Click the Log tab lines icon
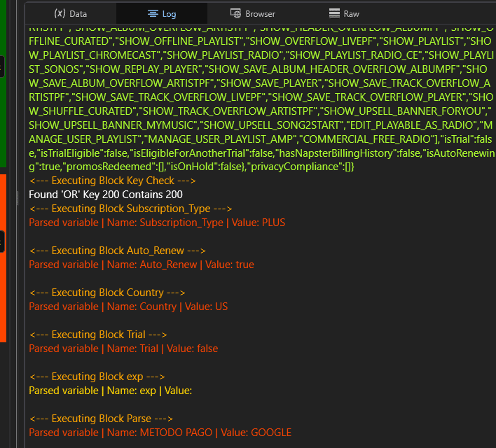The height and width of the screenshot is (448, 496). point(153,13)
